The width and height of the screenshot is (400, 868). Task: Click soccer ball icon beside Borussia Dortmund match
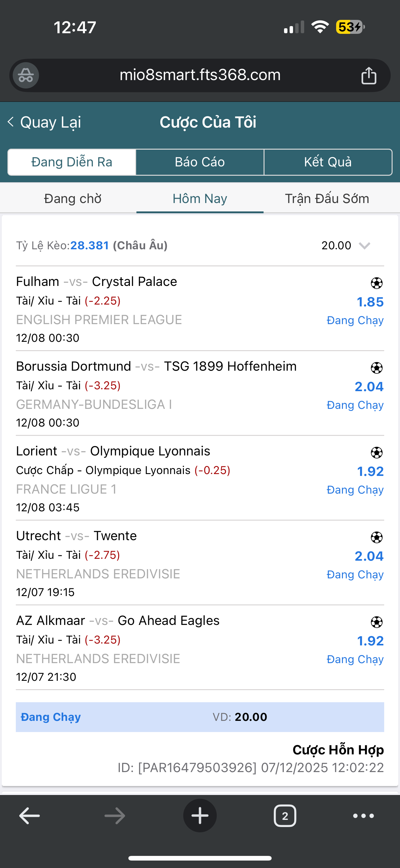coord(376,368)
